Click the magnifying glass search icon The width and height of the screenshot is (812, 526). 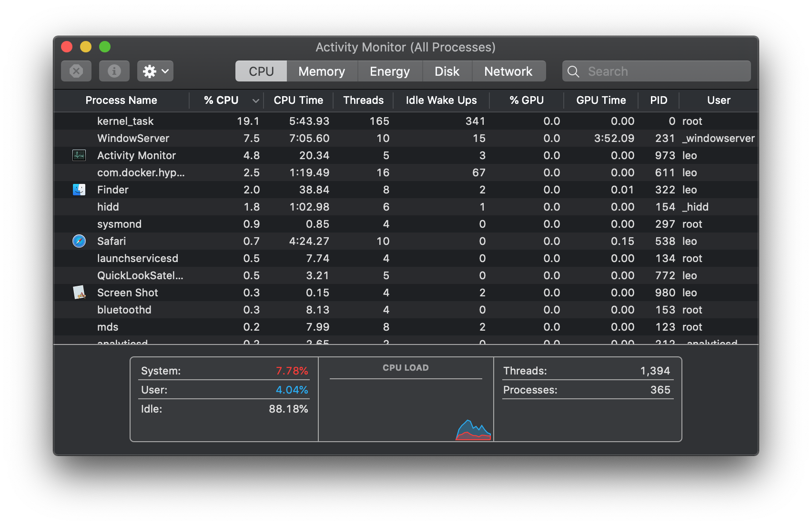pos(573,71)
